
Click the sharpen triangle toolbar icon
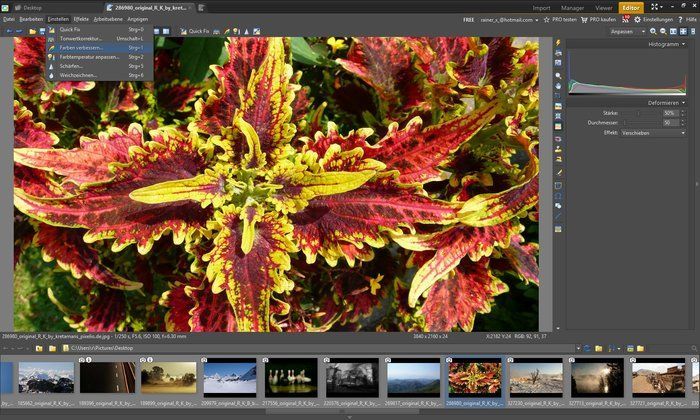point(246,31)
